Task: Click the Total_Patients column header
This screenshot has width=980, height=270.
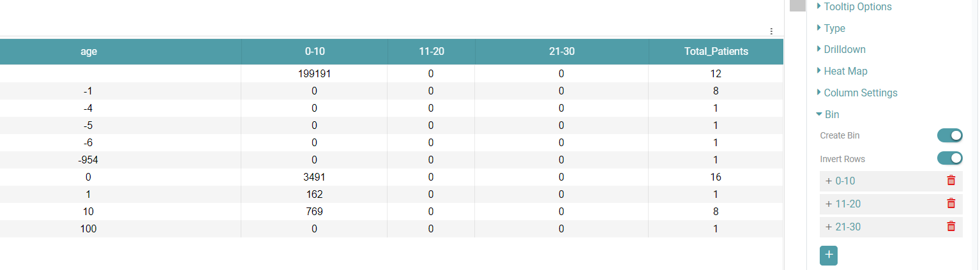Action: pos(716,52)
